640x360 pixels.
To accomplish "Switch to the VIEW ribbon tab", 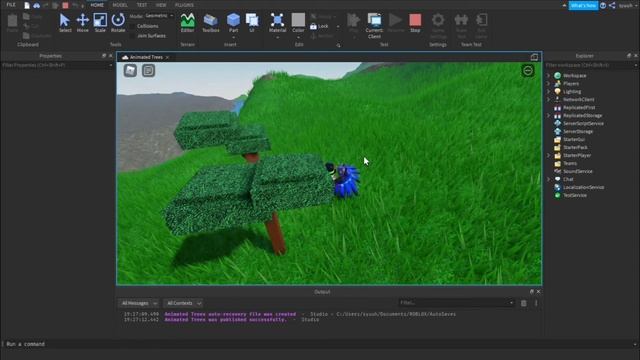I will click(x=161, y=5).
